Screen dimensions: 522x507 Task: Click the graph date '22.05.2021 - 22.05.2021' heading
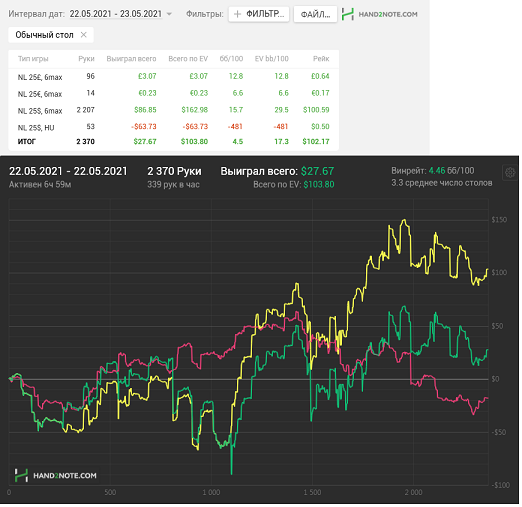tap(68, 171)
